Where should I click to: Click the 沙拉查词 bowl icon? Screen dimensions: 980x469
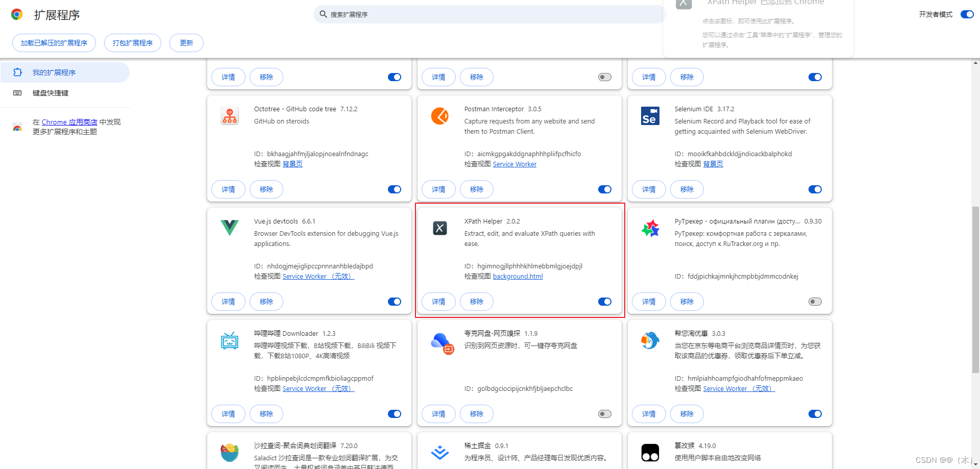(x=230, y=453)
